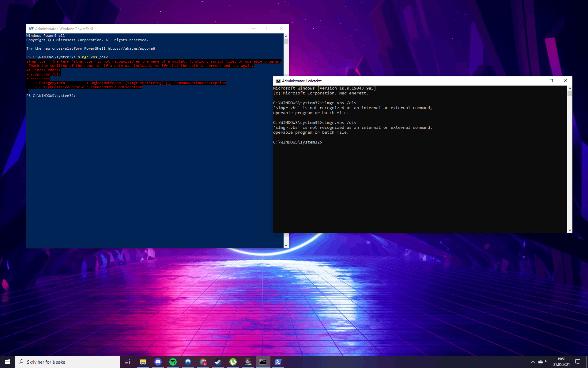Click the NordVPN taskbar icon
The height and width of the screenshot is (368, 588).
point(188,362)
